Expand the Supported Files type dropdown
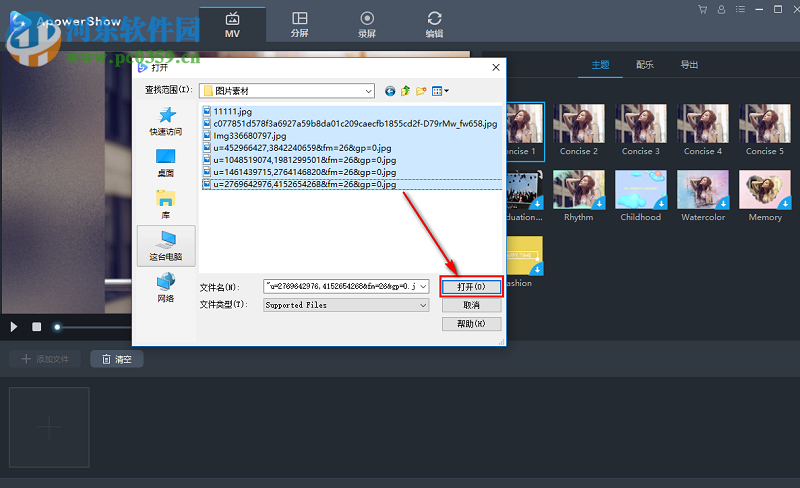This screenshot has width=800, height=488. click(346, 305)
